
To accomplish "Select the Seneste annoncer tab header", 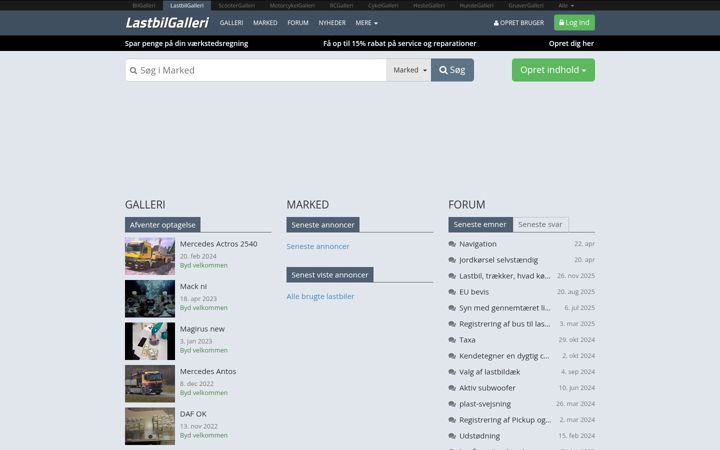I will coord(323,225).
